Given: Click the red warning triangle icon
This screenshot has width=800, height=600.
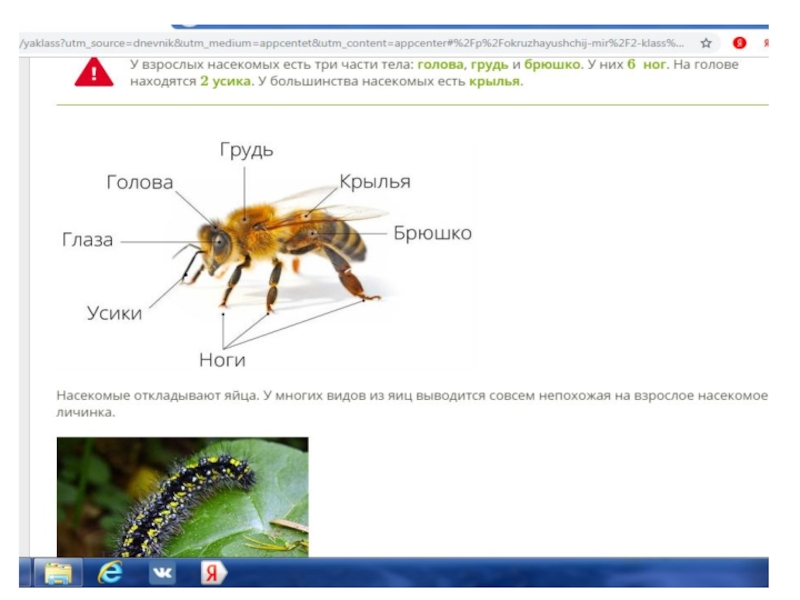Looking at the screenshot, I should pyautogui.click(x=94, y=72).
